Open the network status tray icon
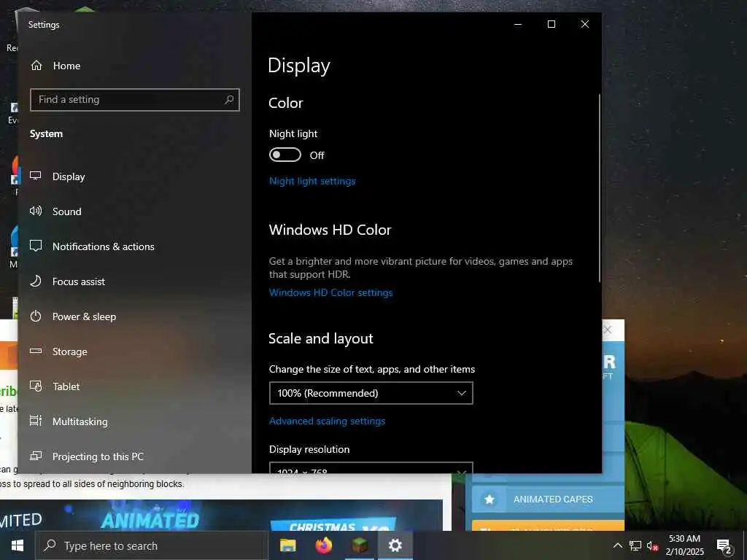Viewport: 747px width, 560px height. click(x=635, y=545)
